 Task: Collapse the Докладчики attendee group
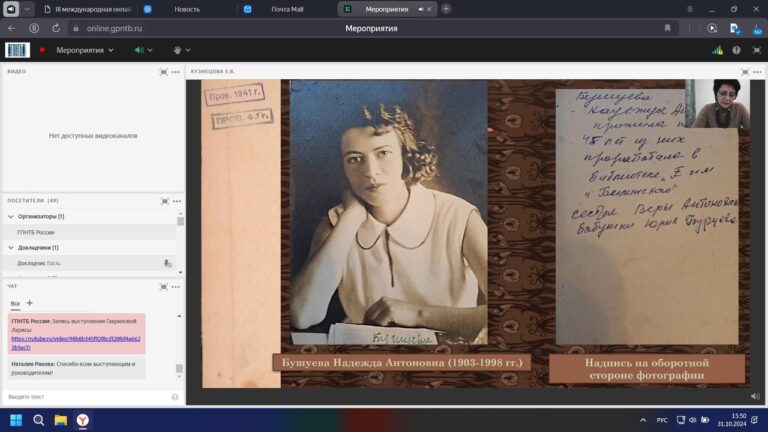tap(11, 247)
